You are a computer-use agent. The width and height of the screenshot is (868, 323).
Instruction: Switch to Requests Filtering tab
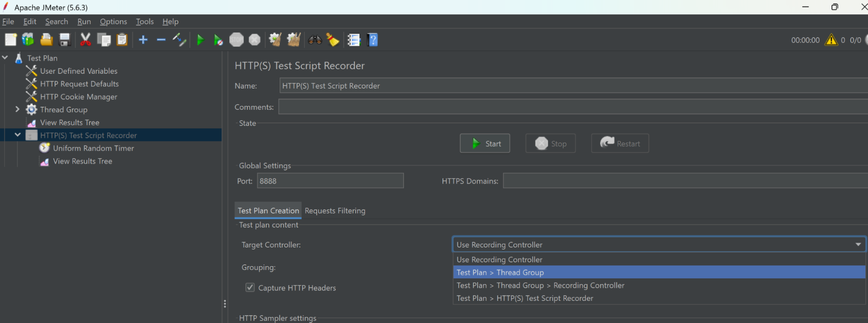click(x=335, y=211)
